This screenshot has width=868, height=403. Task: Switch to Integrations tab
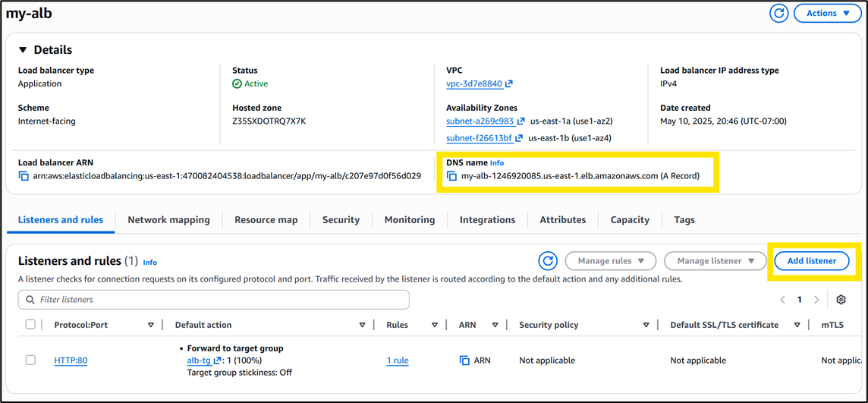pyautogui.click(x=487, y=220)
